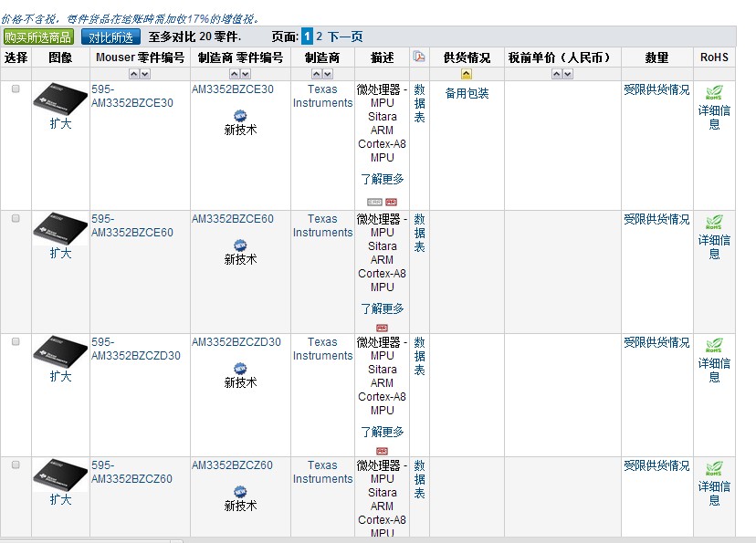Screen dimensions: 756x543
Task: Click the 备用包装 link
Action: click(467, 93)
